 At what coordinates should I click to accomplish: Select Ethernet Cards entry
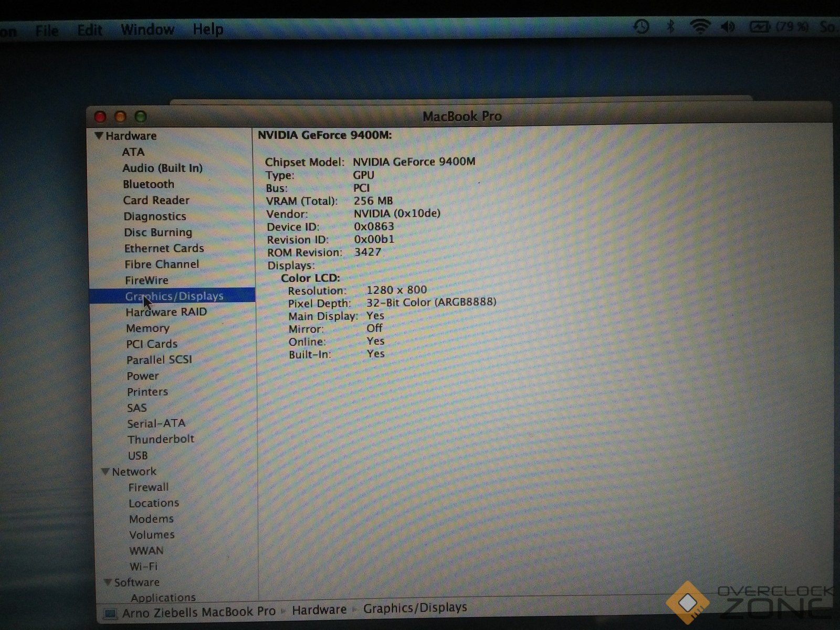point(164,248)
